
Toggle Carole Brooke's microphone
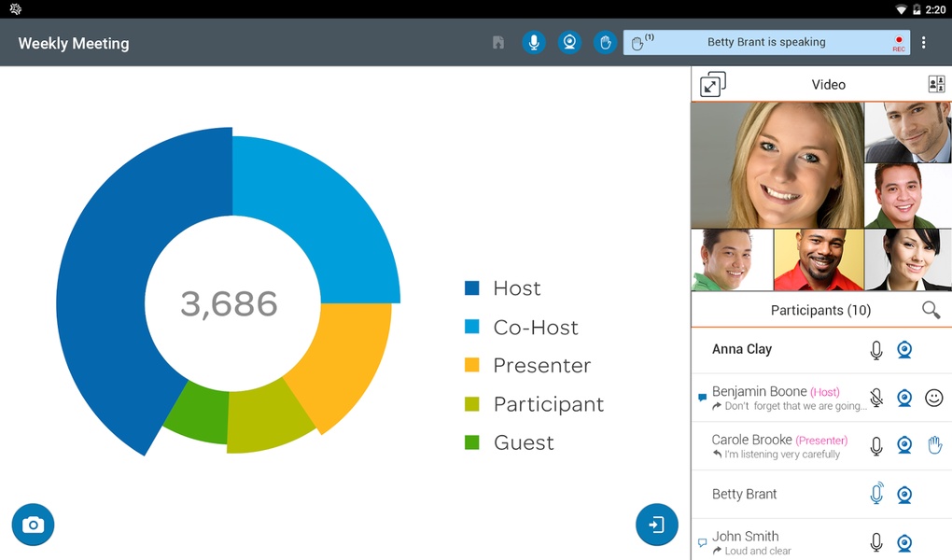tap(876, 446)
